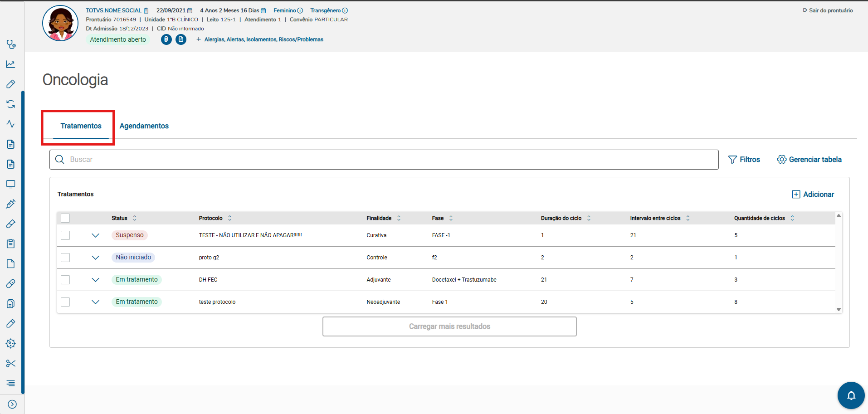Open the scissors icon in the sidebar
This screenshot has width=868, height=414.
click(x=11, y=363)
